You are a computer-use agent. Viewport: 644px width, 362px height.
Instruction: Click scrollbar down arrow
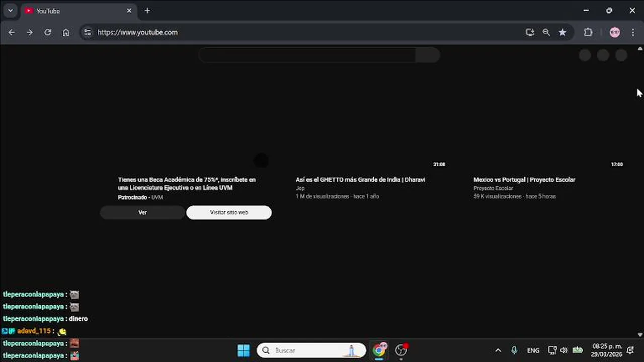click(x=640, y=334)
